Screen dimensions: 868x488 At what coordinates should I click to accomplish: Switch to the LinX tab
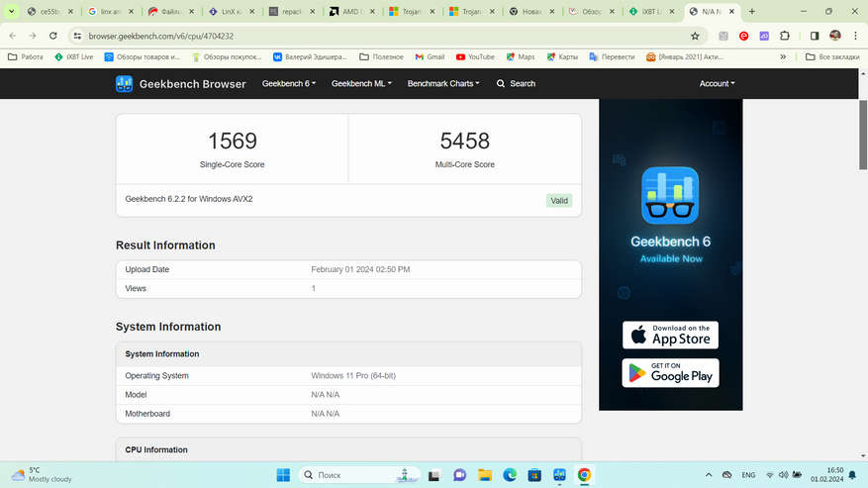pyautogui.click(x=232, y=11)
